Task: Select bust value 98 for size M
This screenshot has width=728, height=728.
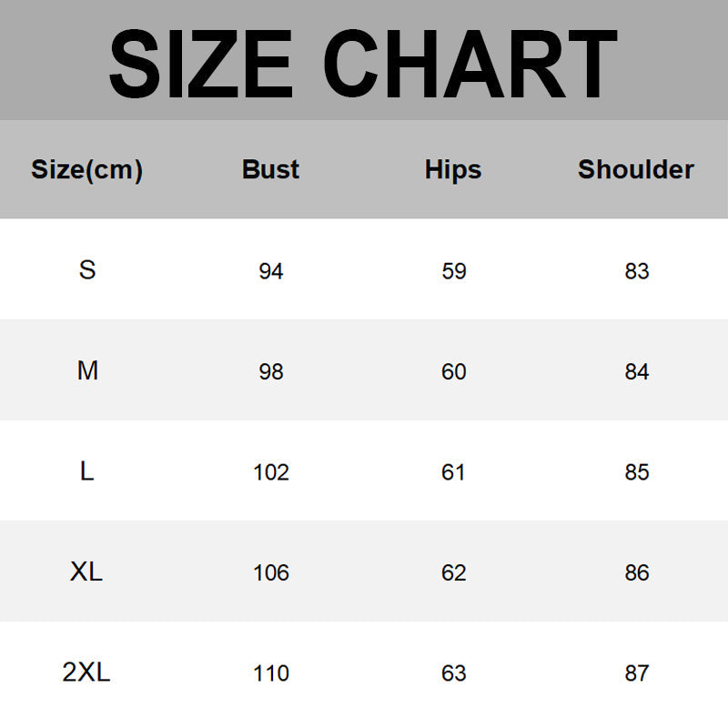Action: (x=271, y=372)
